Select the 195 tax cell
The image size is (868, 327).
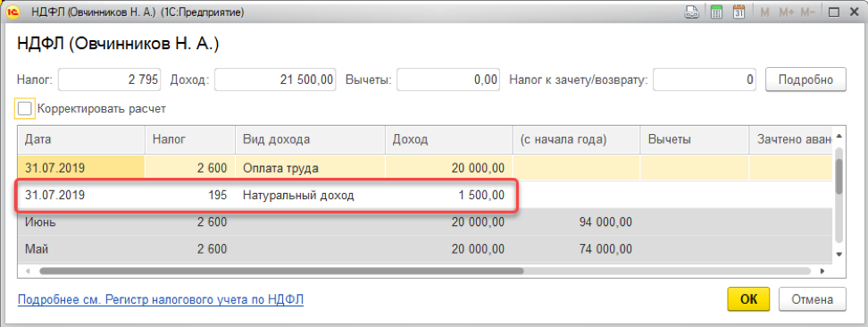click(190, 196)
